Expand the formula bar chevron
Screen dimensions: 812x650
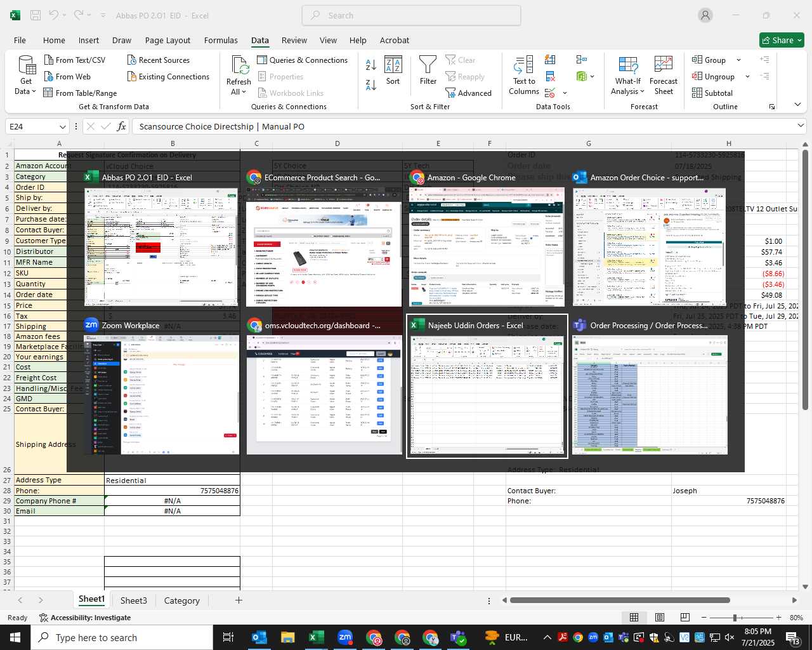coord(801,126)
